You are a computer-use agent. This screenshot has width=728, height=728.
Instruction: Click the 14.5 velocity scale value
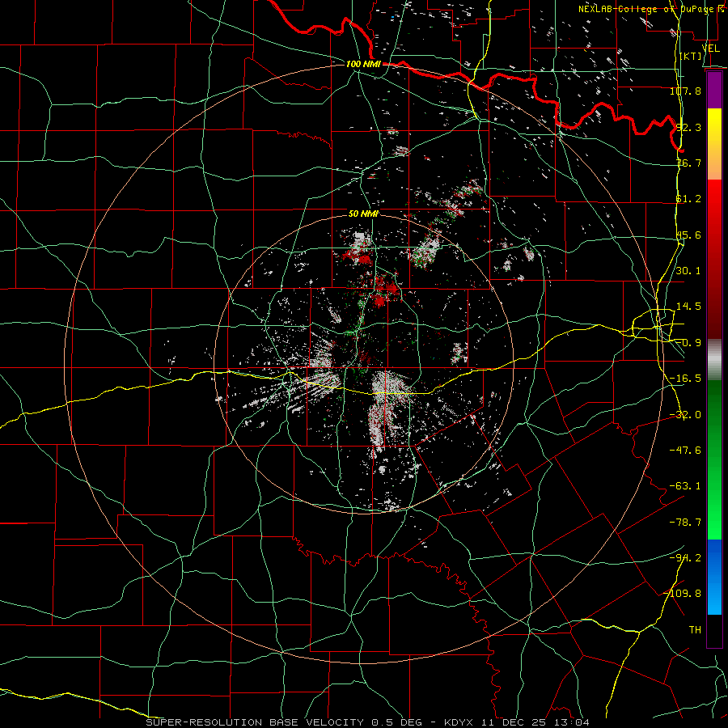[x=688, y=307]
